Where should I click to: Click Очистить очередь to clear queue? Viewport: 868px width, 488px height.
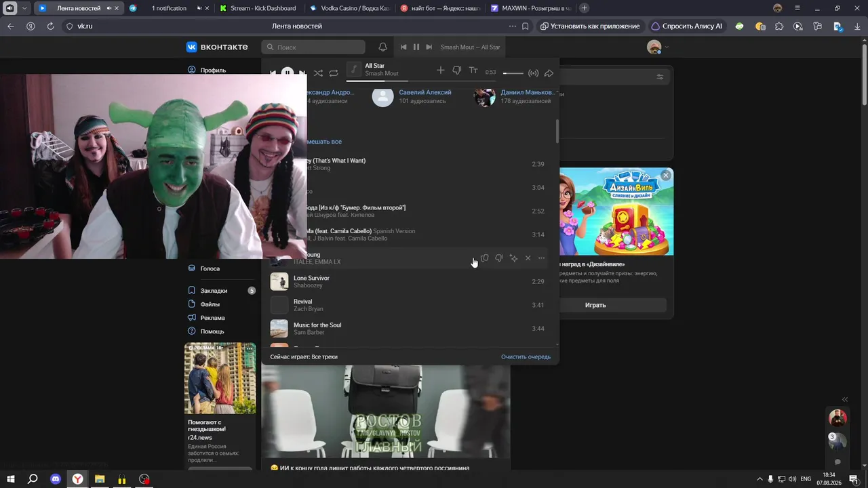[x=526, y=357]
